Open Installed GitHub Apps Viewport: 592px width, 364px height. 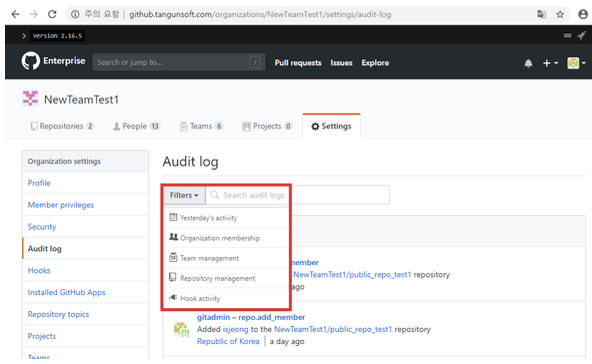pyautogui.click(x=66, y=293)
